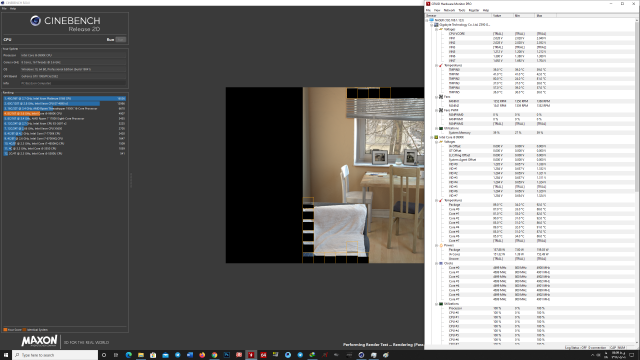Click the Your Score orange legend swatch
The width and height of the screenshot is (640, 360).
click(5, 330)
